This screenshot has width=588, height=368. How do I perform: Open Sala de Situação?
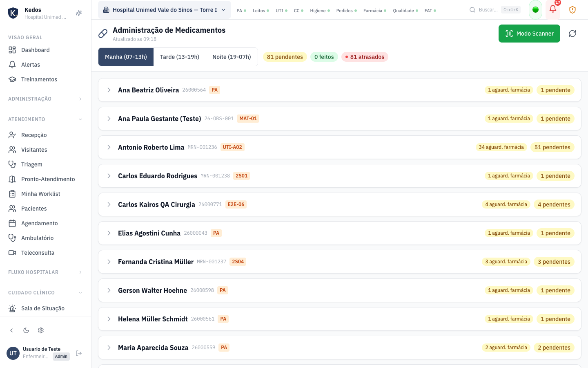click(45, 308)
